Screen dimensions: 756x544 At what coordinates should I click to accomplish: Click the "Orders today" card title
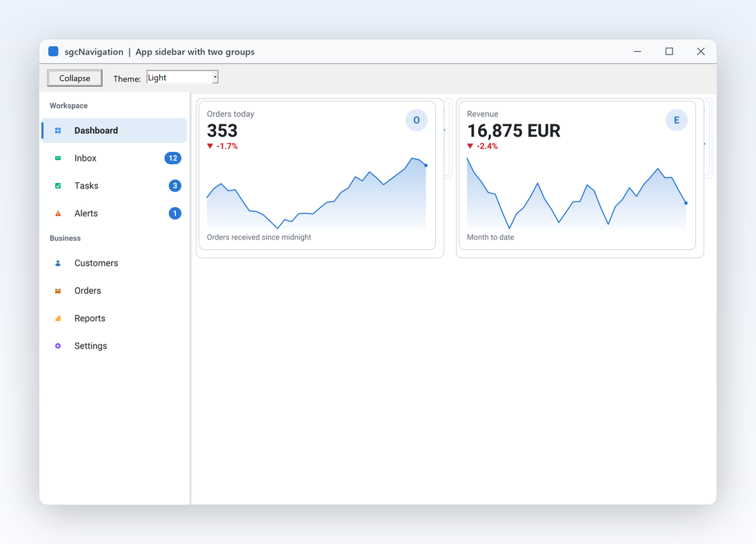pyautogui.click(x=230, y=114)
